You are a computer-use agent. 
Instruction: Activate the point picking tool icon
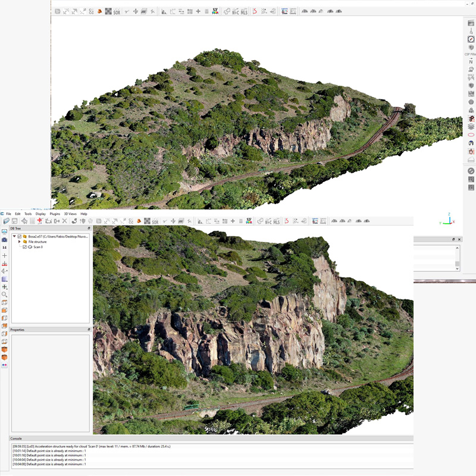point(24,221)
